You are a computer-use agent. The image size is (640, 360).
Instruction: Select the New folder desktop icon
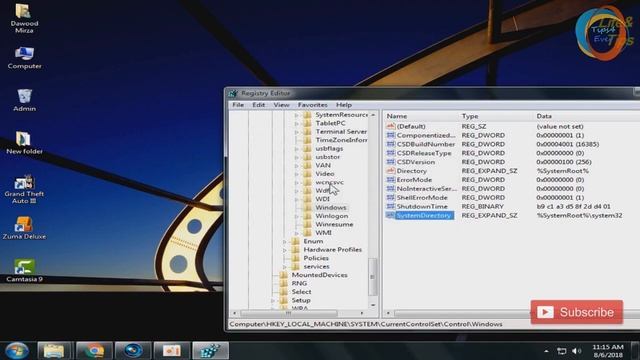coord(24,143)
